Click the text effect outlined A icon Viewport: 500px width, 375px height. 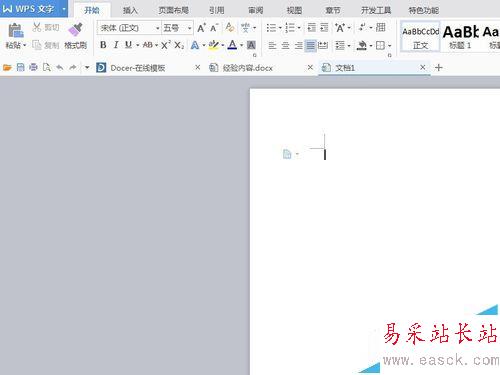click(195, 45)
